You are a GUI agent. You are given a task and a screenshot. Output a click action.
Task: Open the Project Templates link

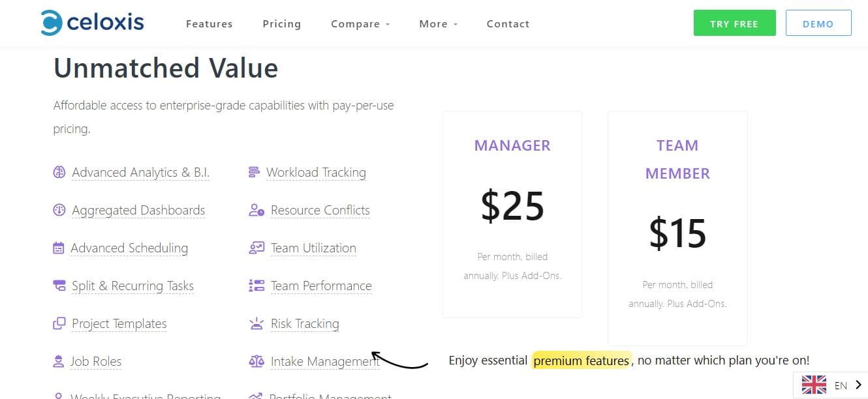(119, 323)
